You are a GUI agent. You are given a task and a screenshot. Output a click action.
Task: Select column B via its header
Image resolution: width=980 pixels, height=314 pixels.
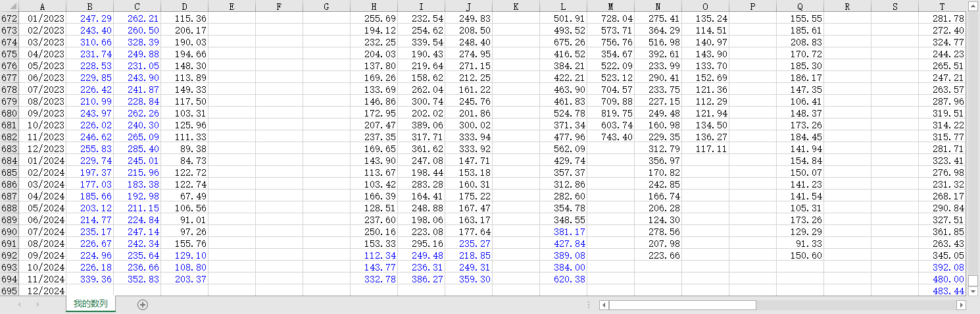89,6
